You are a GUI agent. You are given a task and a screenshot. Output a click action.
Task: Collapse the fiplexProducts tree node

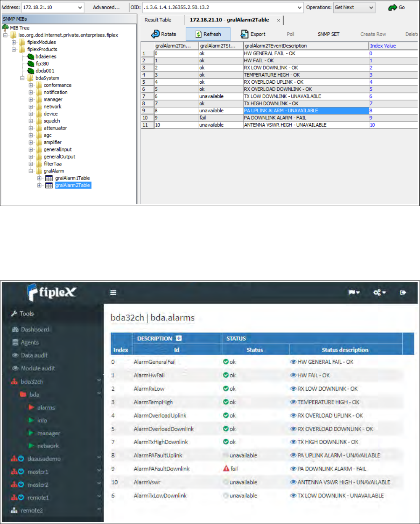coord(14,49)
